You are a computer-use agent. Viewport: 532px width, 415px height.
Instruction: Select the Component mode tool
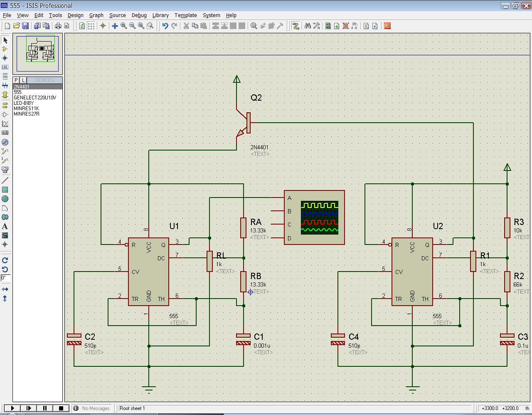click(x=5, y=49)
